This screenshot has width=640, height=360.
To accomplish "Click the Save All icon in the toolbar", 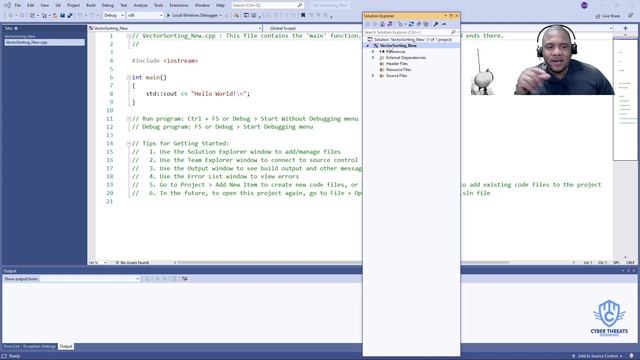I will click(x=70, y=16).
